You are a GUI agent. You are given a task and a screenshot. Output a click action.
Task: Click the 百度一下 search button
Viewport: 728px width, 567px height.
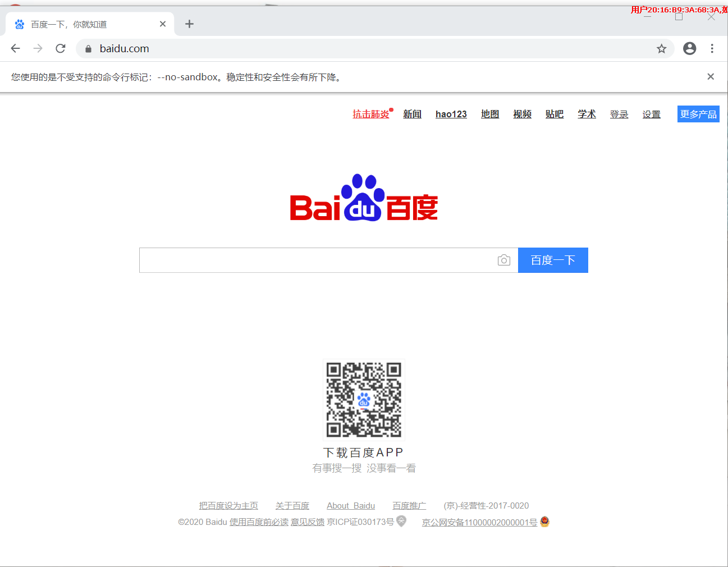click(553, 260)
